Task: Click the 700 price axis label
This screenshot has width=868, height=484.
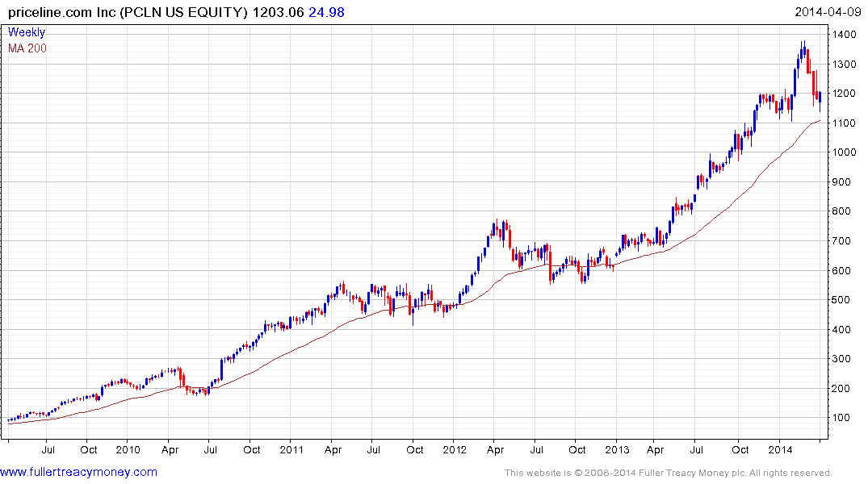Action: pos(842,240)
